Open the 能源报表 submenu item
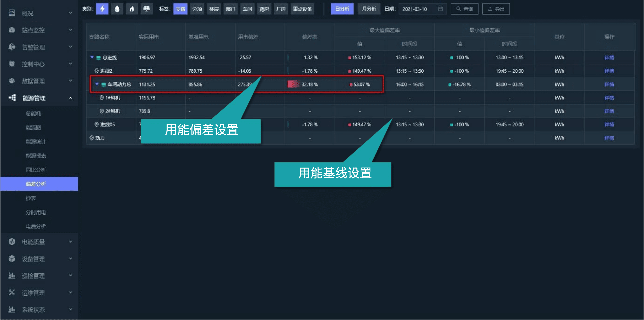Screen dimensions: 644x320 36,156
